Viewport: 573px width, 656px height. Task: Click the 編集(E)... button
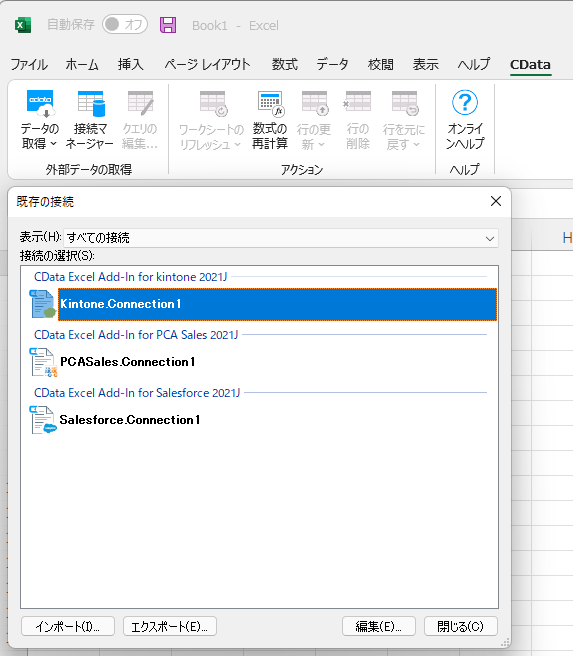click(x=379, y=626)
